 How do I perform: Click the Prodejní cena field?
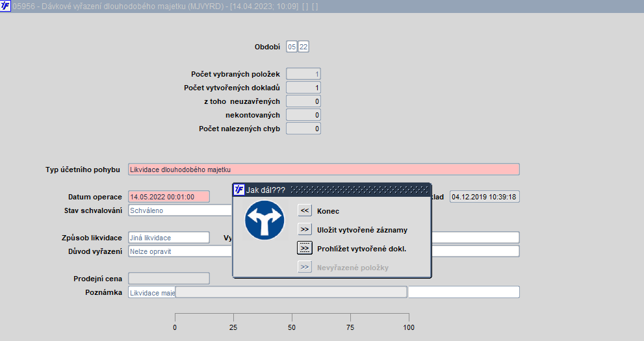coord(169,278)
